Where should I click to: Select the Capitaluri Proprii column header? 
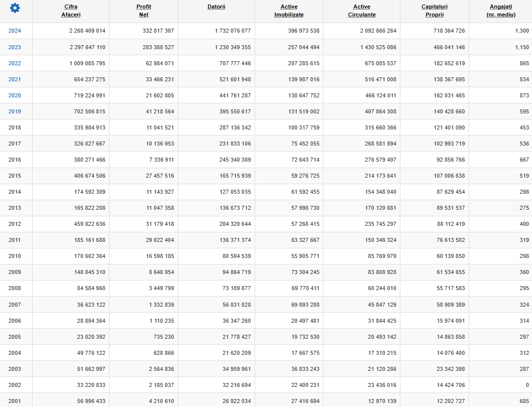pos(435,11)
